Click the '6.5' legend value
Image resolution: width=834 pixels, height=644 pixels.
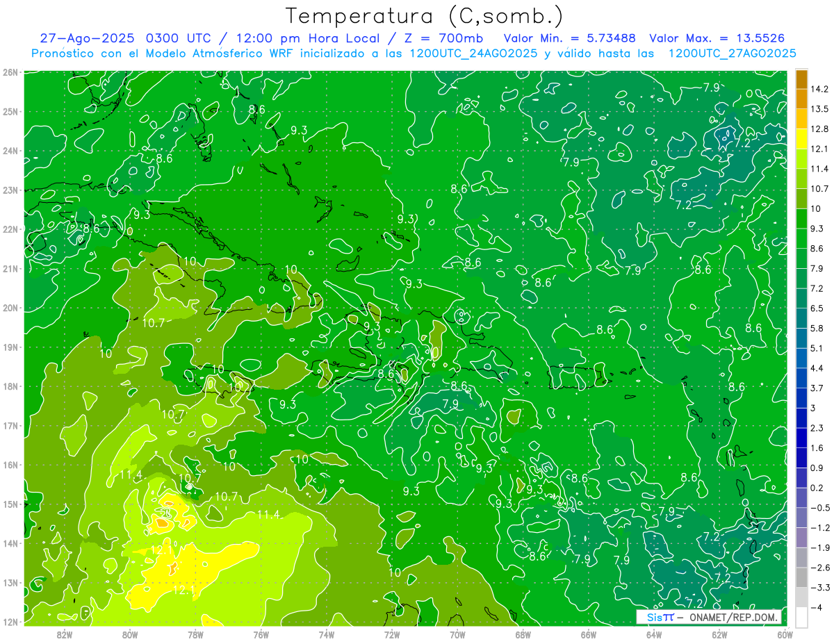tap(819, 308)
